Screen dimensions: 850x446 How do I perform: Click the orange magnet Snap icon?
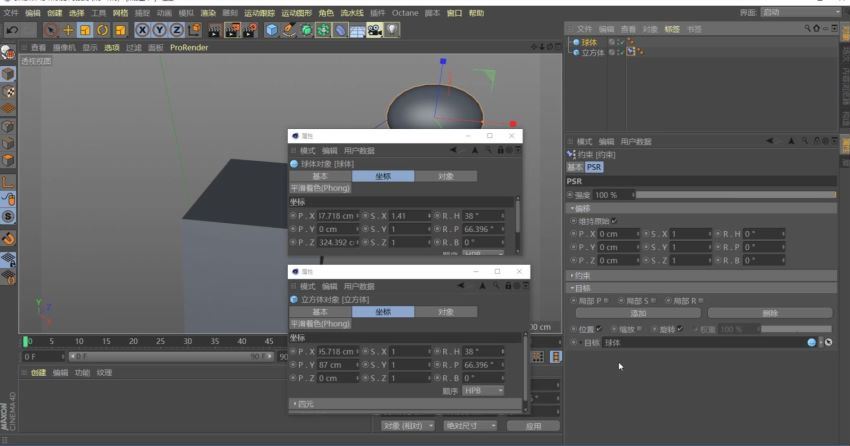pos(8,238)
